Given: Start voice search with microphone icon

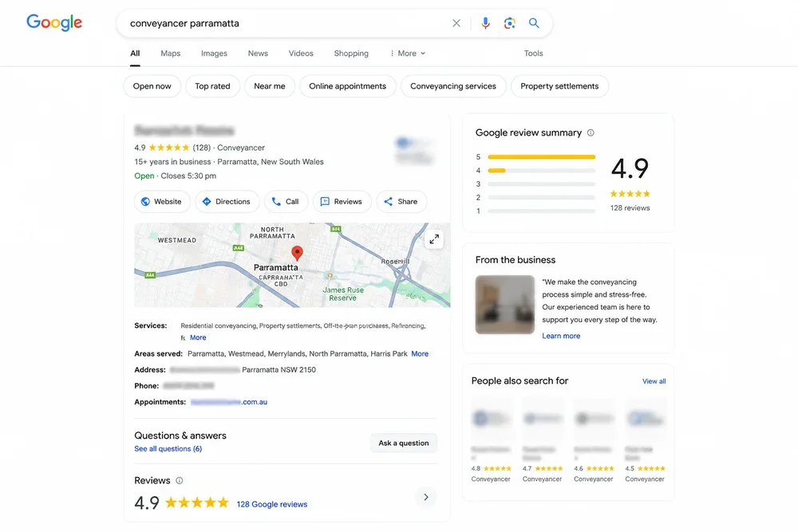Looking at the screenshot, I should 485,23.
